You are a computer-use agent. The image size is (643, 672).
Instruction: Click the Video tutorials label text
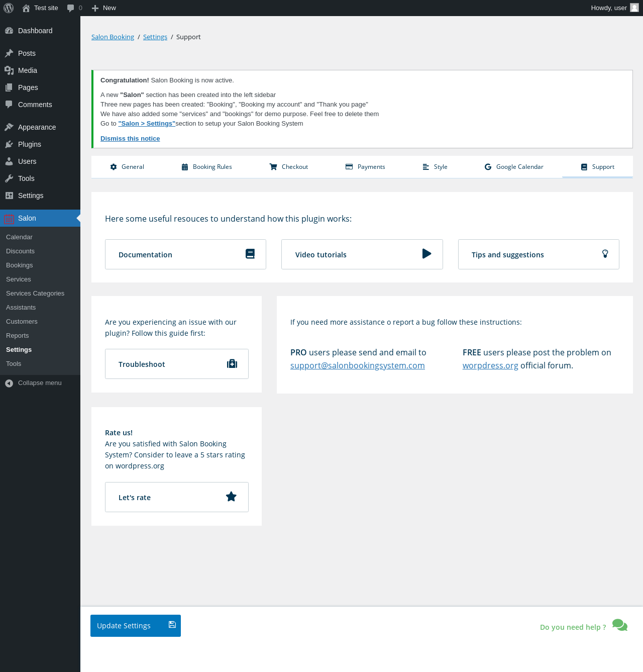pyautogui.click(x=321, y=255)
